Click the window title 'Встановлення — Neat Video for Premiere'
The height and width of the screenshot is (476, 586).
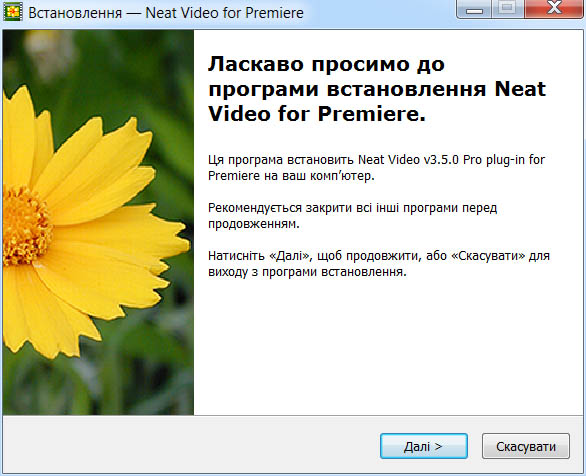pyautogui.click(x=166, y=13)
